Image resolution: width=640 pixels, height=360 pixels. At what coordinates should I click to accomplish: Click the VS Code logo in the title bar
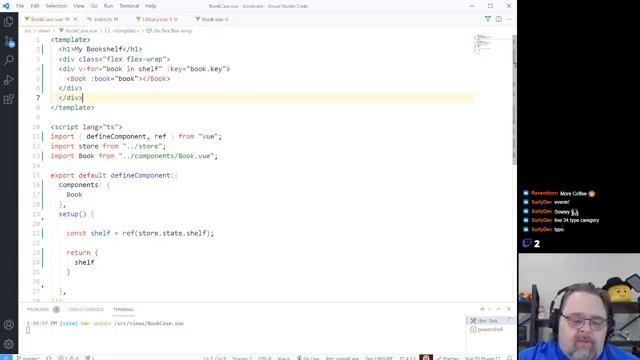coord(6,6)
